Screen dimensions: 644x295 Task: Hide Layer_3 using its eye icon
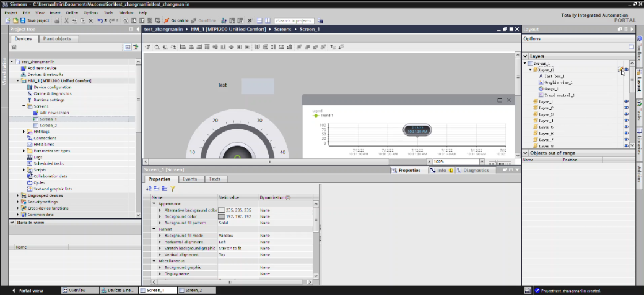tap(626, 114)
